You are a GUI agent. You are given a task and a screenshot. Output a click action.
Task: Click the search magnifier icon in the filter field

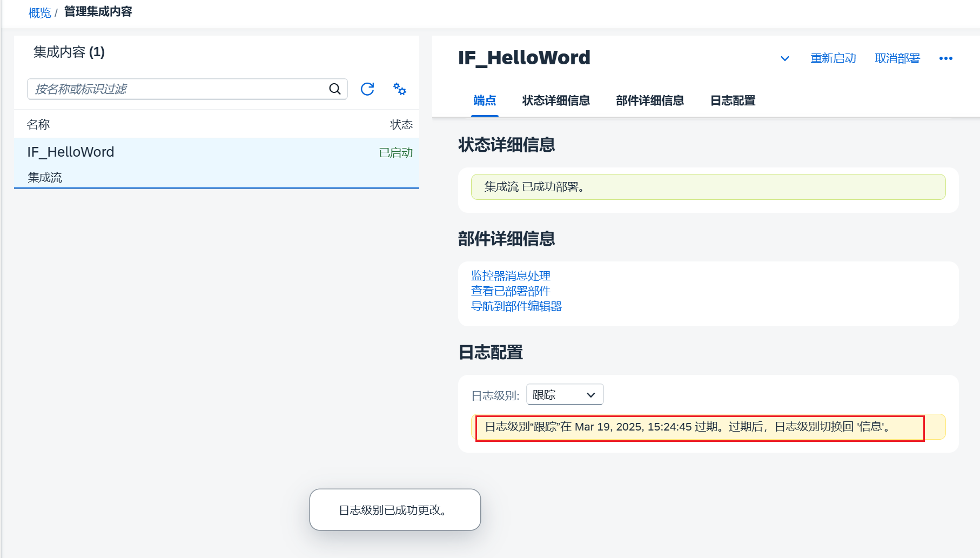pyautogui.click(x=334, y=89)
